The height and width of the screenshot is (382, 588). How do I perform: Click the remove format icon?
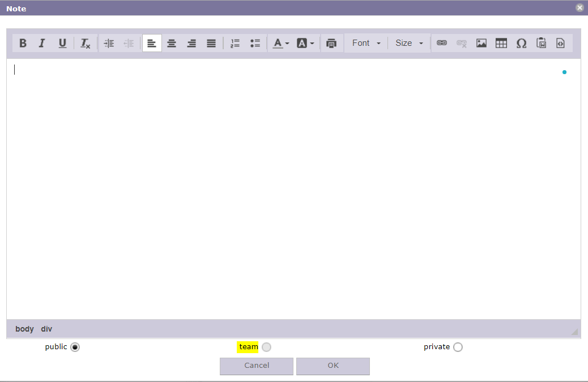(x=85, y=43)
